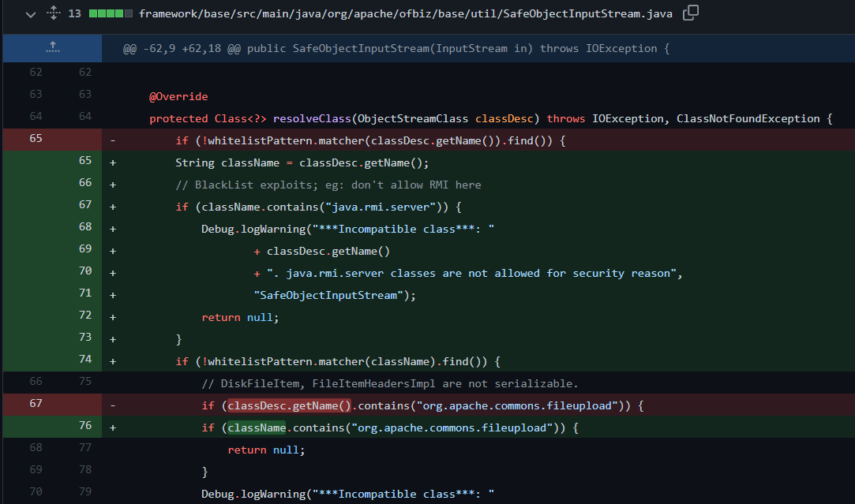Click the highlighted classDesc.getName() in deleted line
Viewport: 855px width, 504px height.
coord(289,405)
